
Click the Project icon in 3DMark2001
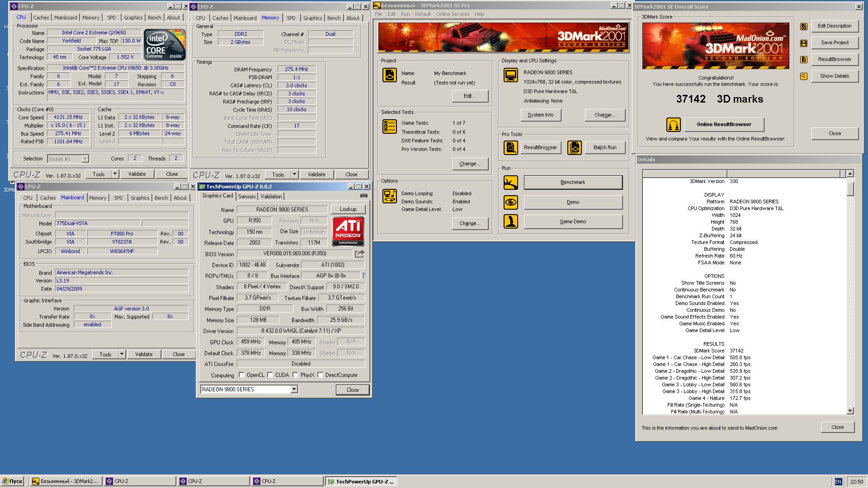pyautogui.click(x=389, y=75)
